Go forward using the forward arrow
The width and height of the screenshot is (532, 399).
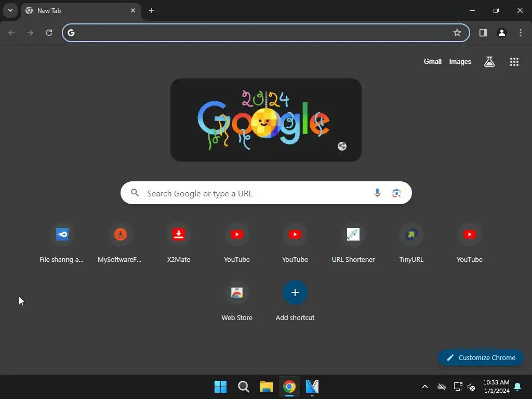(x=30, y=33)
